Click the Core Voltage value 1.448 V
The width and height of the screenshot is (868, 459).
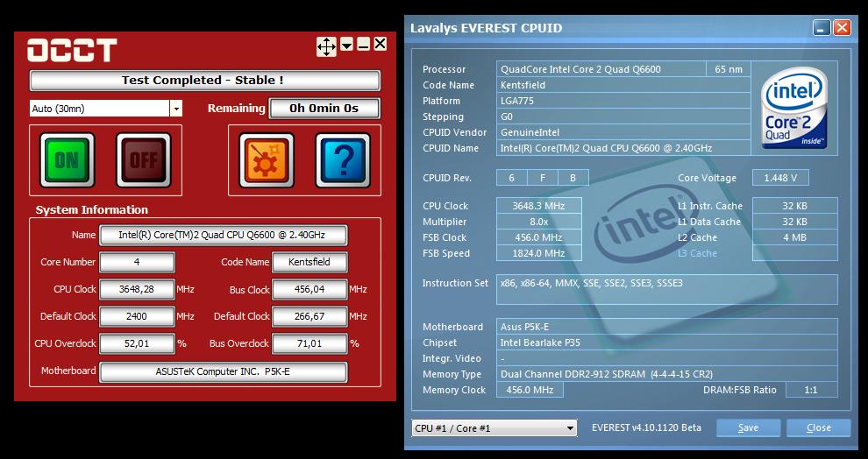(780, 178)
